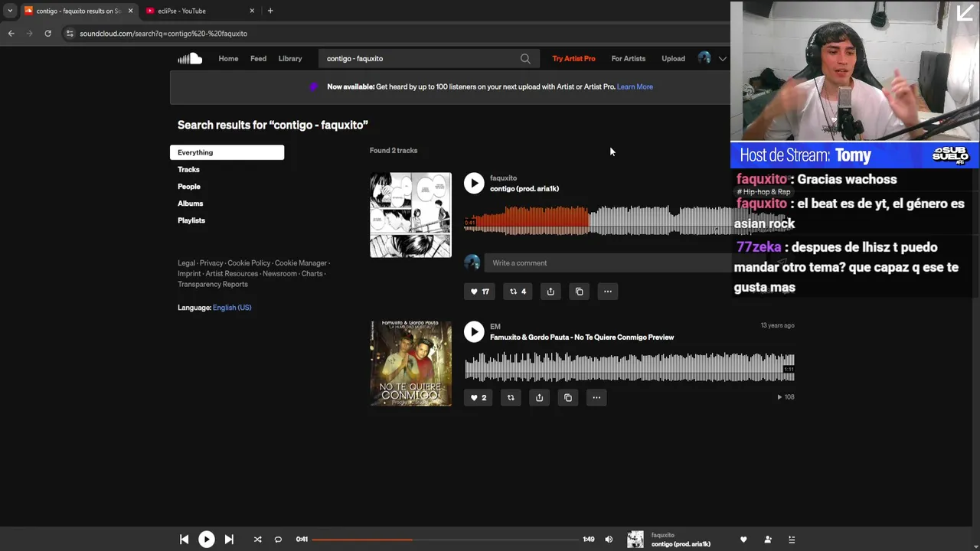
Task: Filter results by Playlists
Action: click(191, 220)
